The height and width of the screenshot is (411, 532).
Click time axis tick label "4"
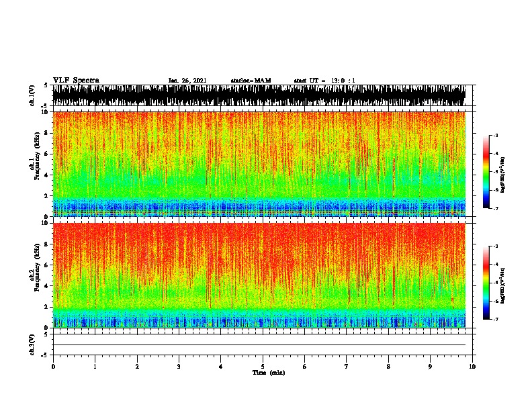coord(221,367)
